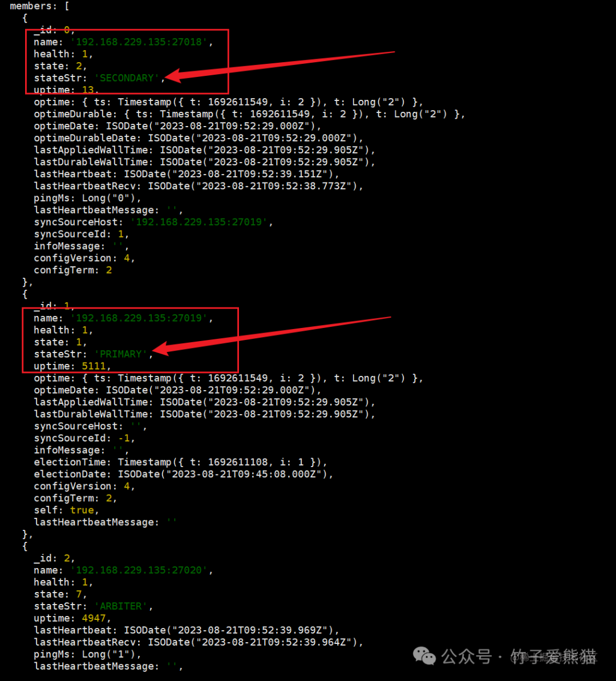Click the 'members: [' line
Screen dimensions: 616x681
click(39, 6)
